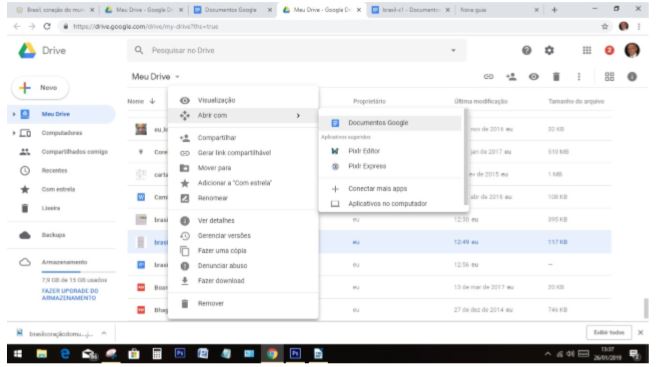The width and height of the screenshot is (658, 367).
Task: Click the Google Drive logo
Action: pyautogui.click(x=27, y=50)
